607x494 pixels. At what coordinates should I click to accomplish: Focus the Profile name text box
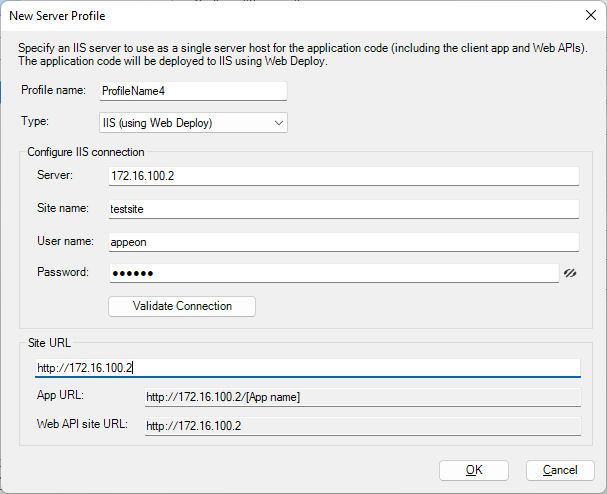pos(193,91)
